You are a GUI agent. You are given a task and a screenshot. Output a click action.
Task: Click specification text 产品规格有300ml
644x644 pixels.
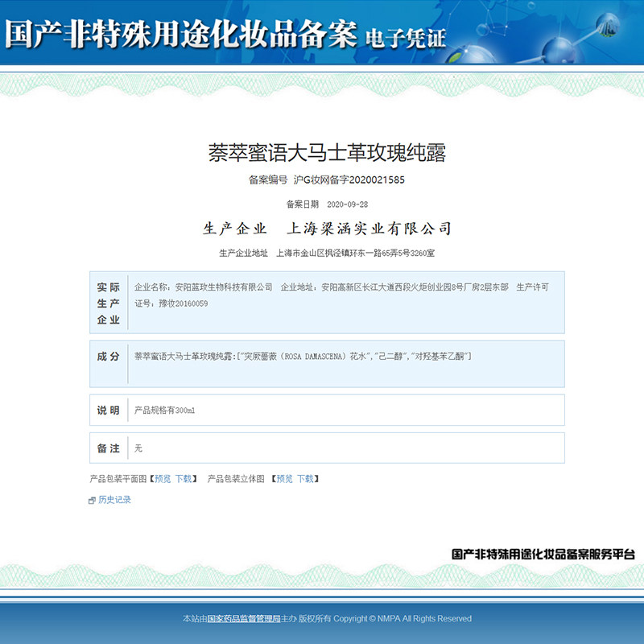coord(165,411)
